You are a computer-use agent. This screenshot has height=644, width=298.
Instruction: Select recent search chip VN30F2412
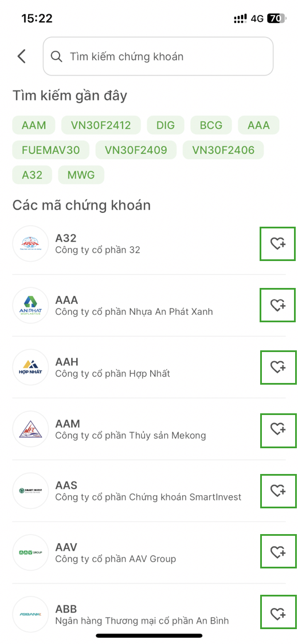click(101, 125)
